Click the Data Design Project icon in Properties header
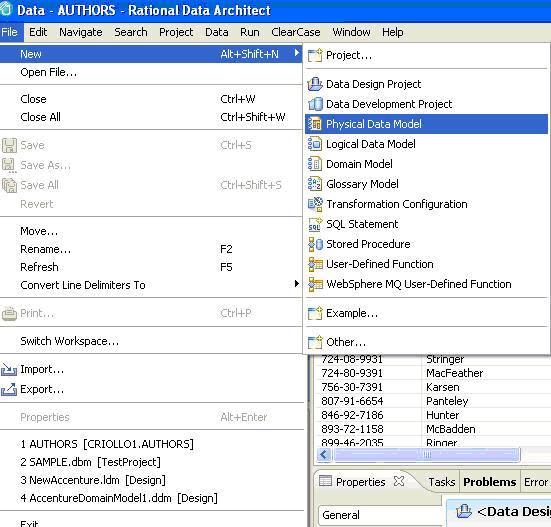The height and width of the screenshot is (527, 551). [x=464, y=511]
